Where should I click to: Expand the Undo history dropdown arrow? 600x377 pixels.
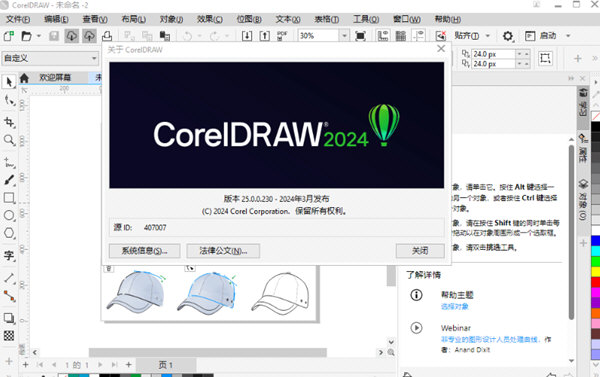(199, 36)
